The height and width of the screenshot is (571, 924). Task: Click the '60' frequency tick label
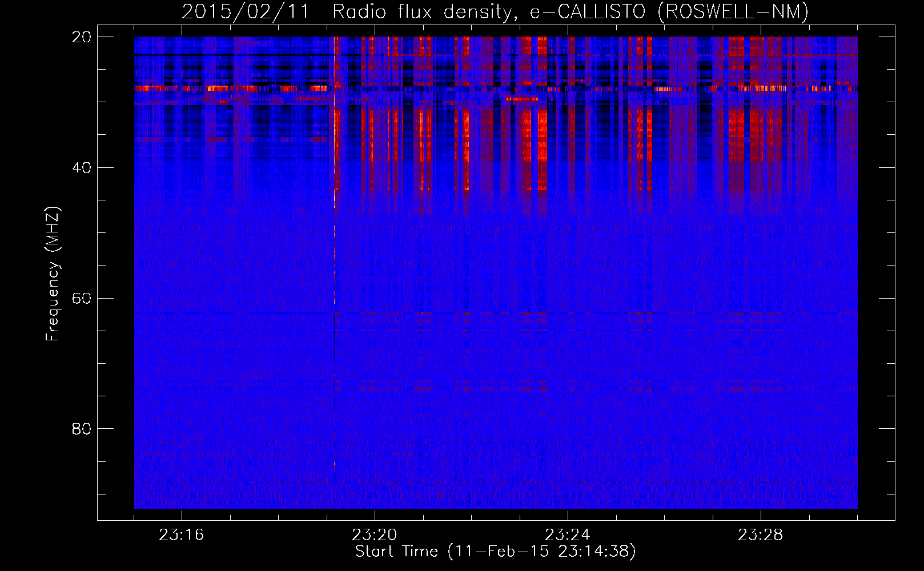tap(82, 299)
